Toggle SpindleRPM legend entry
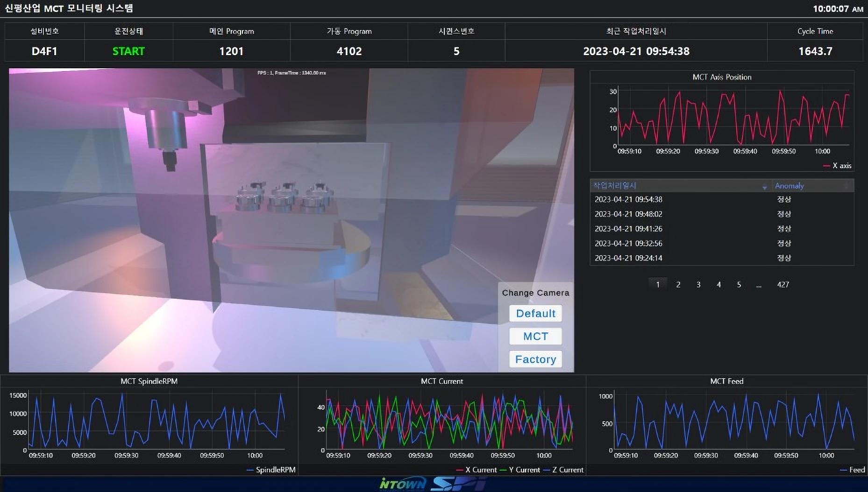Image resolution: width=868 pixels, height=492 pixels. point(271,470)
